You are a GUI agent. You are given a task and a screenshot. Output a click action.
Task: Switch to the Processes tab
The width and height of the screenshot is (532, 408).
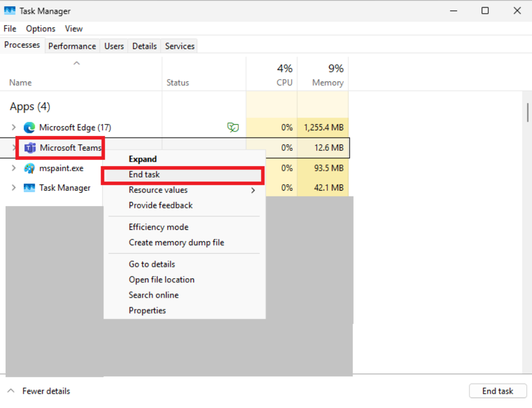[x=22, y=45]
